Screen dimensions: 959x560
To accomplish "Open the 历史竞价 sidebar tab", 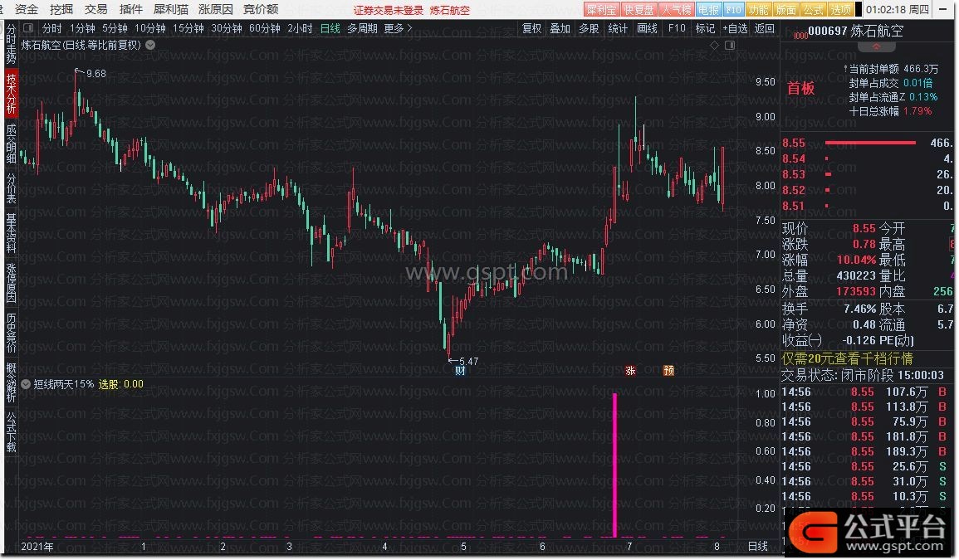I will coord(11,332).
